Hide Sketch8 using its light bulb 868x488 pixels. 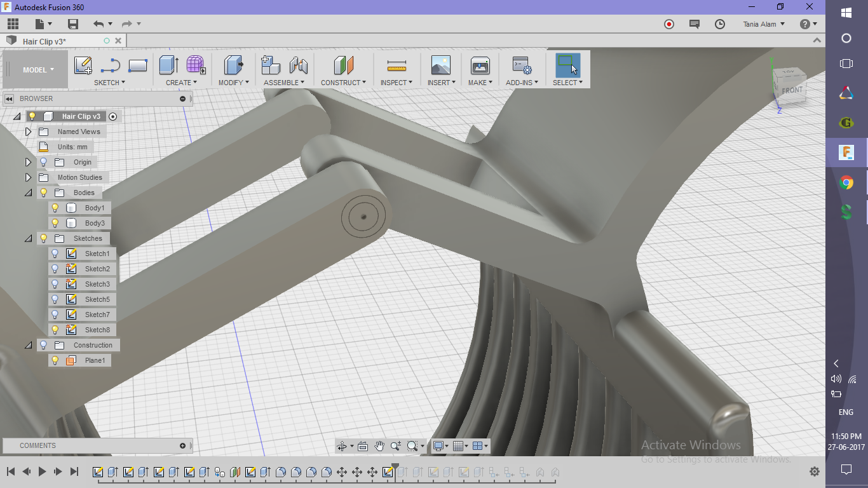click(55, 330)
